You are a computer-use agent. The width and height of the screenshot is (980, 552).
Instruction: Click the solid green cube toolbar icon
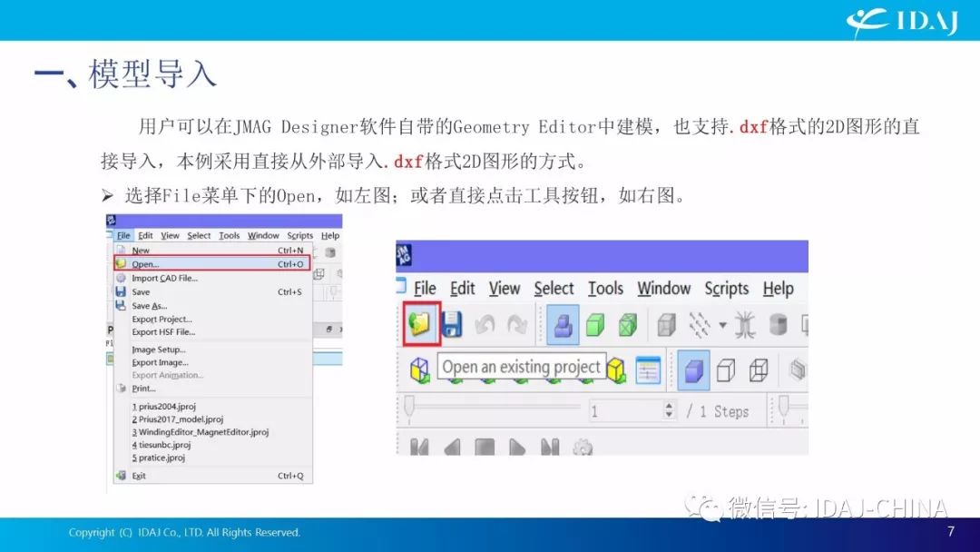click(x=595, y=325)
